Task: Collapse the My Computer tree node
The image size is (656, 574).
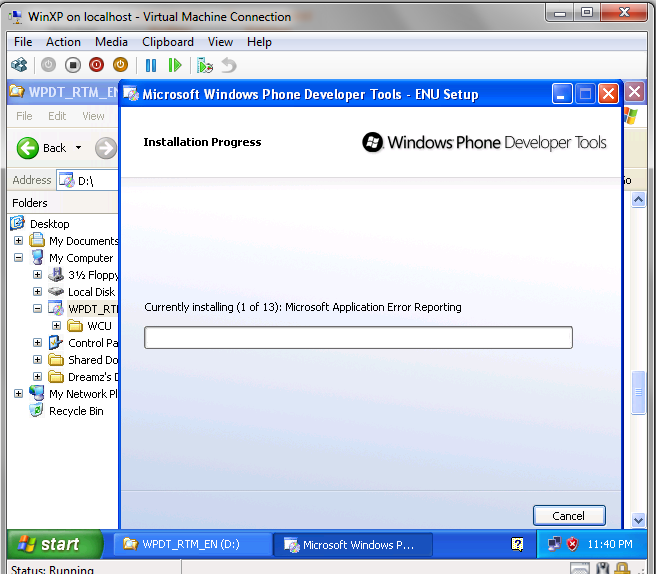Action: click(19, 258)
